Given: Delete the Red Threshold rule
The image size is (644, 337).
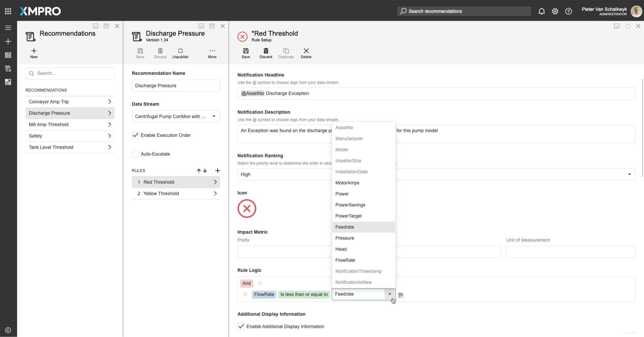Looking at the screenshot, I should 306,53.
